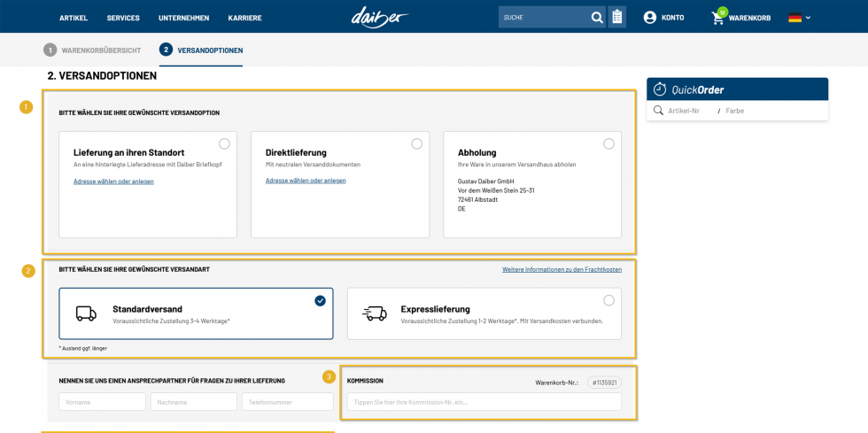Open the clipboard order list icon
Screen dimensions: 868x433
click(x=616, y=17)
